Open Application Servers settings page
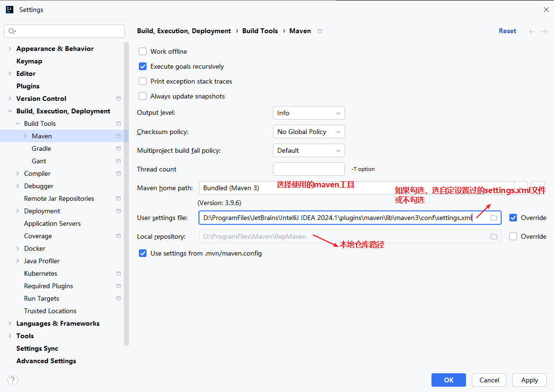 52,223
